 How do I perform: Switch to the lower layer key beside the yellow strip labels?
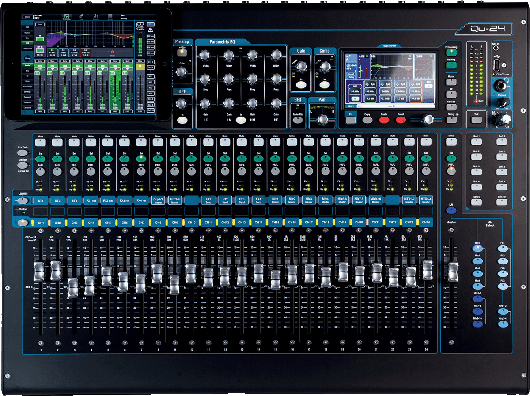tap(23, 223)
